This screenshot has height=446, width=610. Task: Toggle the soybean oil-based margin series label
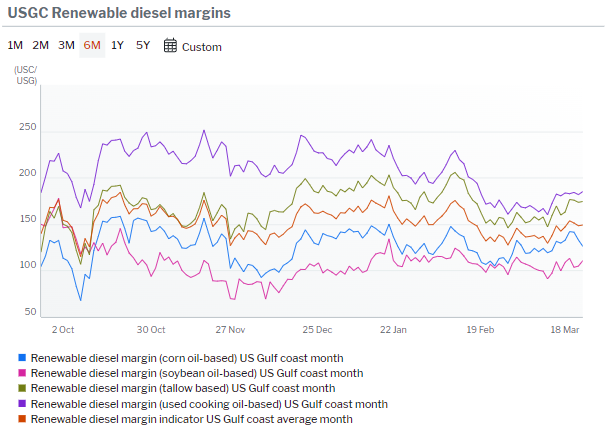pyautogui.click(x=197, y=373)
